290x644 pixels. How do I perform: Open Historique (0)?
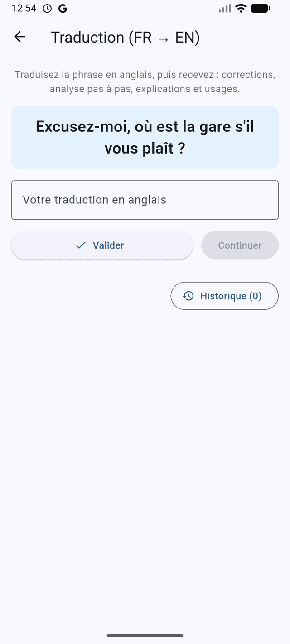point(224,296)
